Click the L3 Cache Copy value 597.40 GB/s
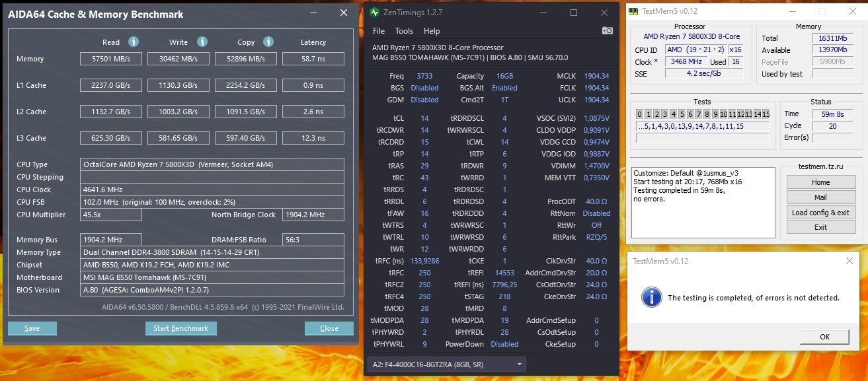The image size is (868, 381). tap(246, 138)
